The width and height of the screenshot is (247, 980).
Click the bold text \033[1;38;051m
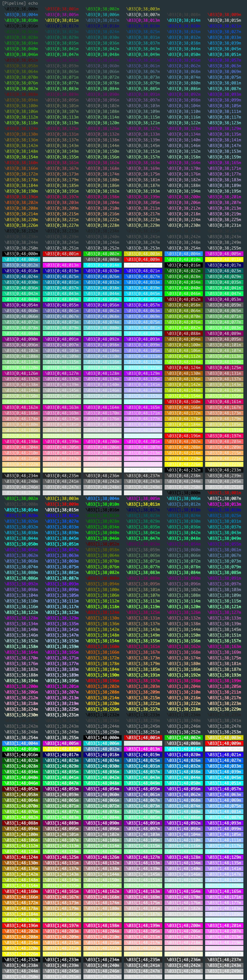tap(62, 544)
